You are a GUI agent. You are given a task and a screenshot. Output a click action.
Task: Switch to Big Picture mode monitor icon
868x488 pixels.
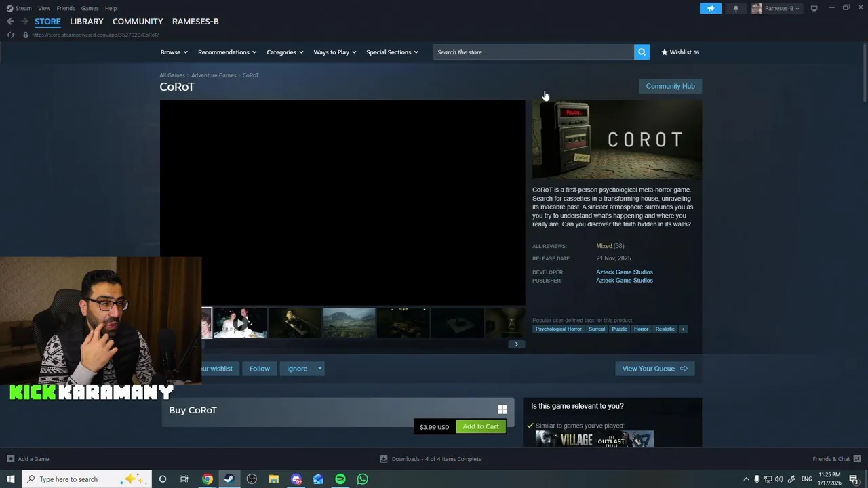(814, 8)
